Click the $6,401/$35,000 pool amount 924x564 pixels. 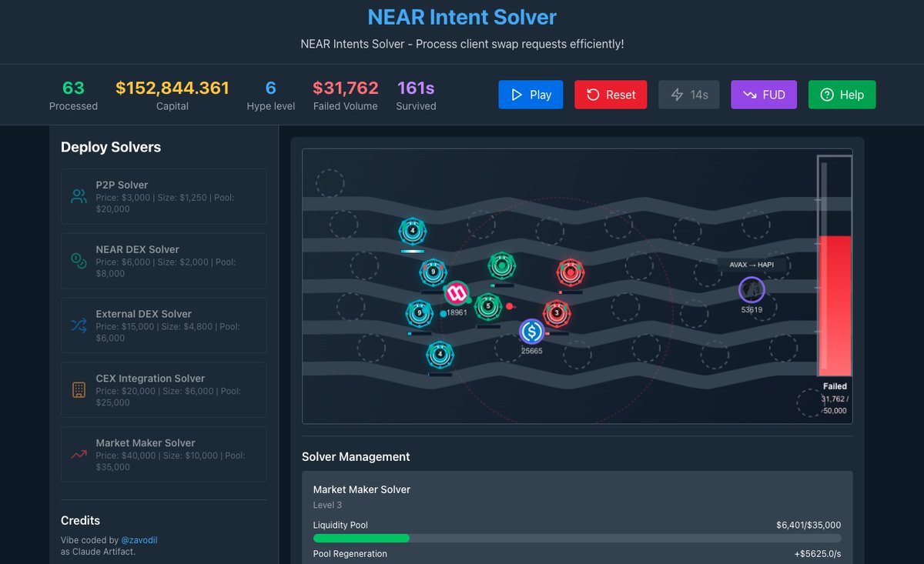pos(808,525)
